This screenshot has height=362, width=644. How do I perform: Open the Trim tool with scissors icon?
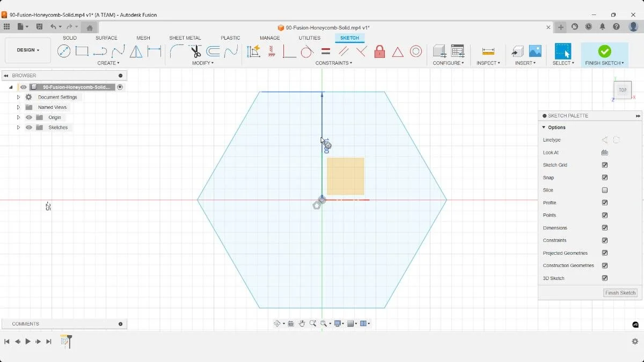(x=194, y=51)
